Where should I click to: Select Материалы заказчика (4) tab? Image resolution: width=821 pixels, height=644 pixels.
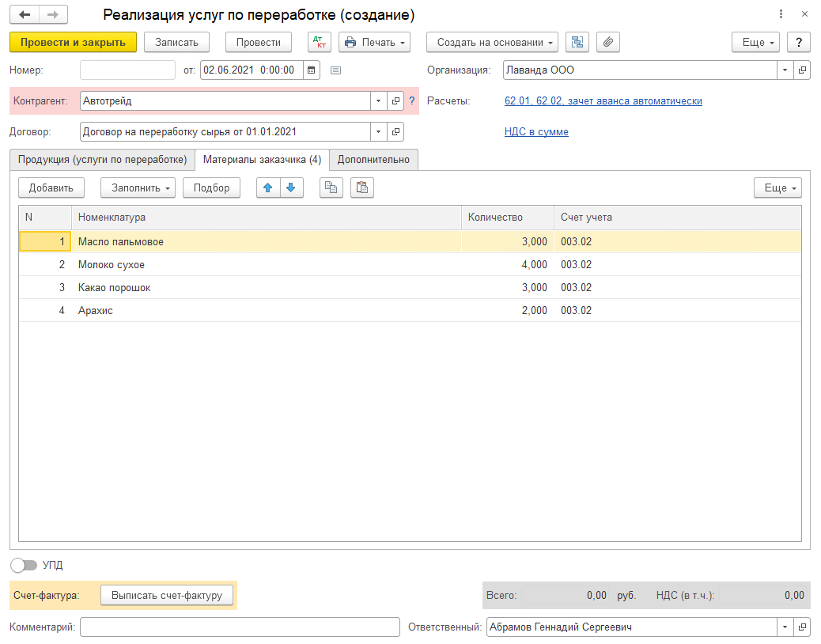click(x=263, y=160)
